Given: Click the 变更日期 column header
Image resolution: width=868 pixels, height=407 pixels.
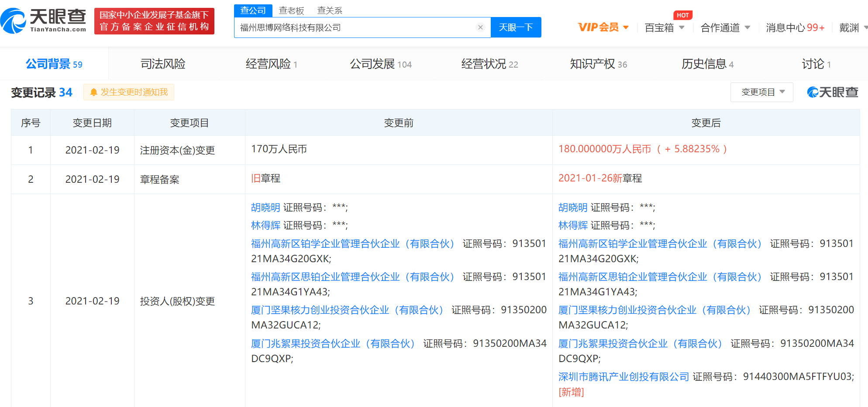Looking at the screenshot, I should (92, 123).
